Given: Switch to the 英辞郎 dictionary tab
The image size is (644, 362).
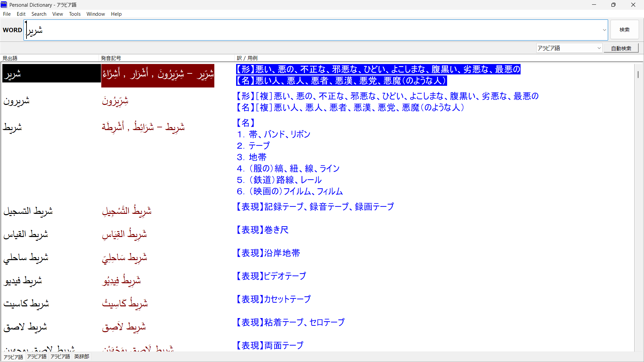Looking at the screenshot, I should (82, 357).
